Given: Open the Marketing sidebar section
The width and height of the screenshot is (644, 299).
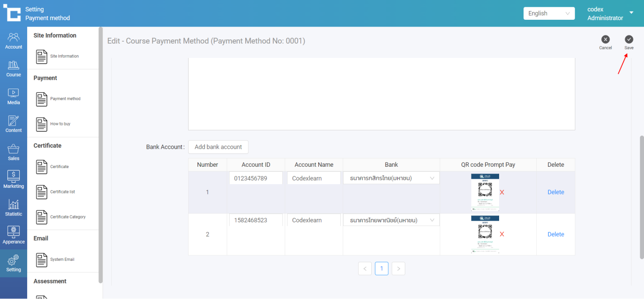Looking at the screenshot, I should (x=13, y=180).
